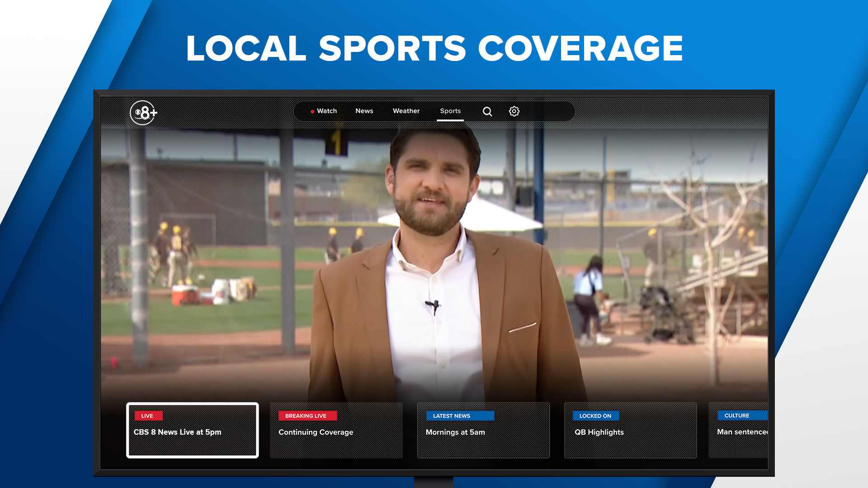
Task: Open the QB Highlights card
Action: click(631, 430)
